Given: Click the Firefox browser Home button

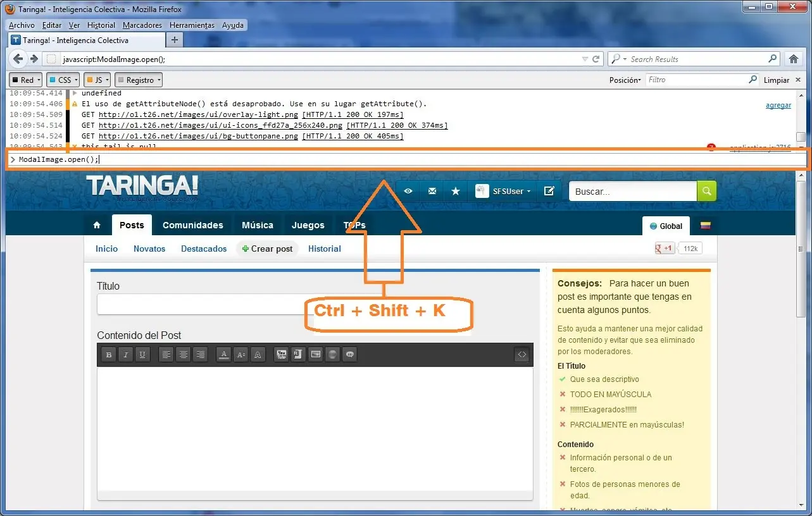Looking at the screenshot, I should [x=793, y=59].
